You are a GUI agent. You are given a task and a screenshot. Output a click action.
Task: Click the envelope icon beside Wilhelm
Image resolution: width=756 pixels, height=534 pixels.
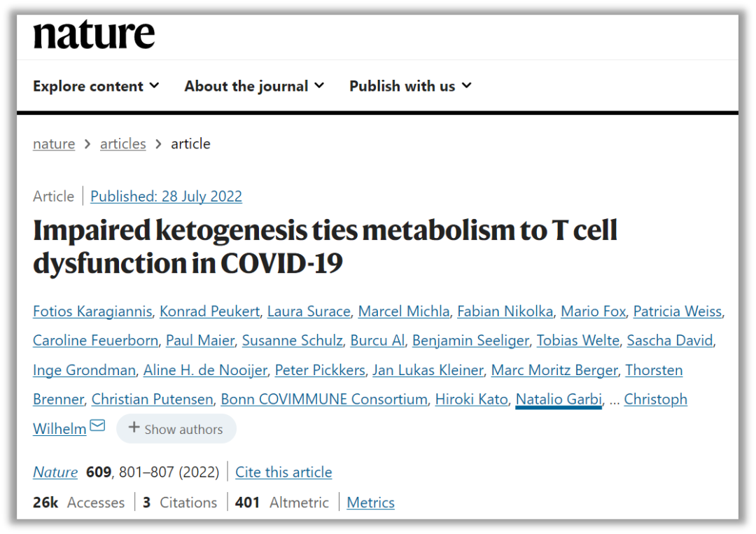click(97, 426)
